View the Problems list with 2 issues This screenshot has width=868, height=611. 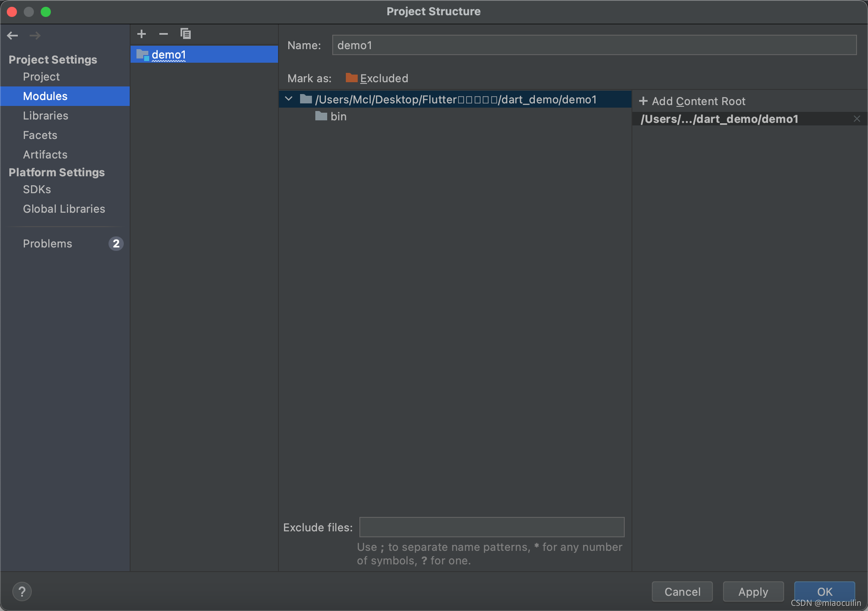tap(47, 244)
